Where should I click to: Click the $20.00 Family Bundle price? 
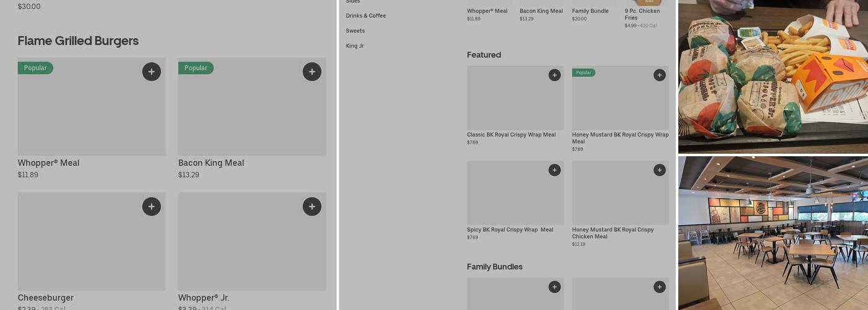click(579, 19)
